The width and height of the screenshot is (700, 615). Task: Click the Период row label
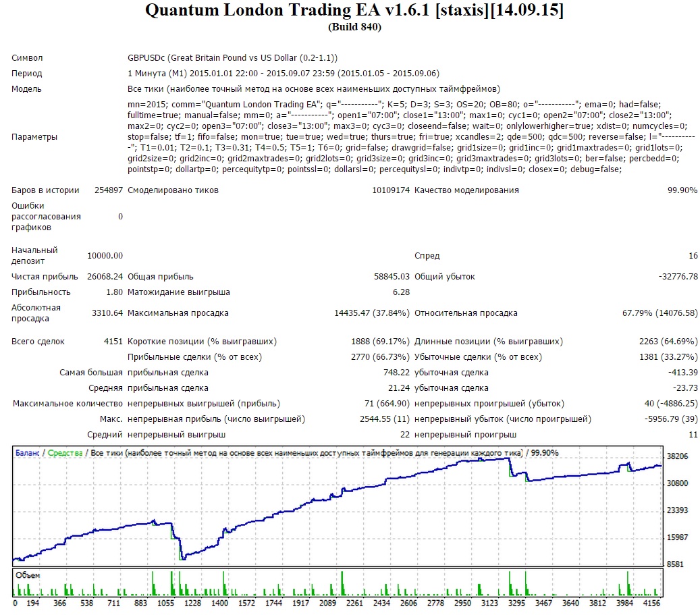point(27,73)
